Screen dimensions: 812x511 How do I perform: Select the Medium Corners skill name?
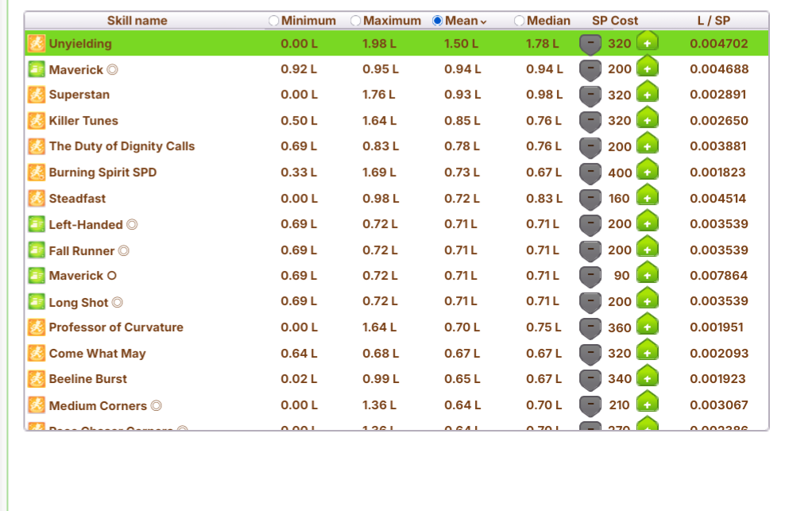coord(98,405)
